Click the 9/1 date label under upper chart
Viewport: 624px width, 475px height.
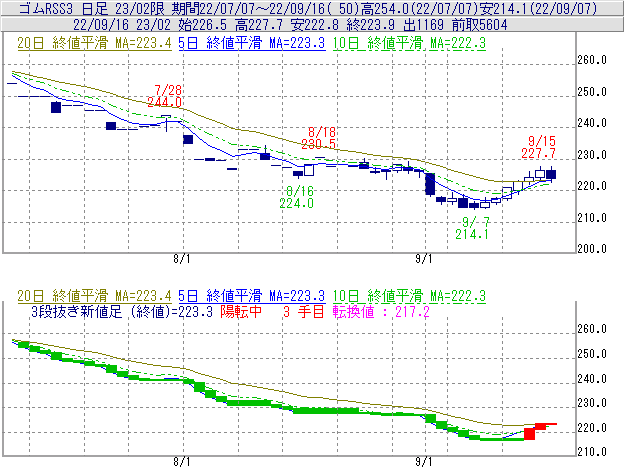(424, 259)
